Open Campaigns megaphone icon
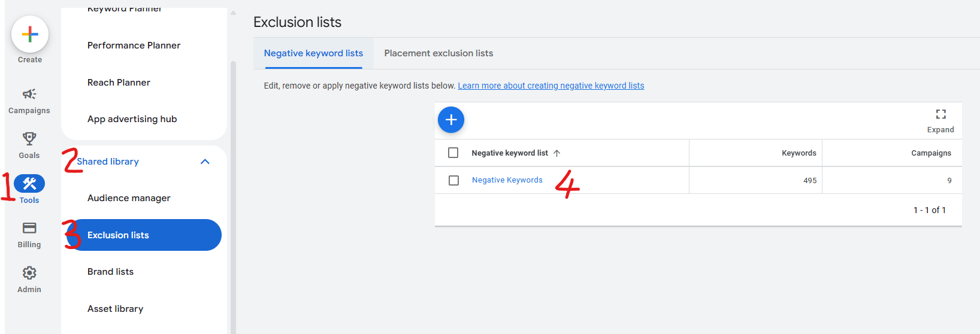The image size is (980, 334). pyautogui.click(x=29, y=94)
